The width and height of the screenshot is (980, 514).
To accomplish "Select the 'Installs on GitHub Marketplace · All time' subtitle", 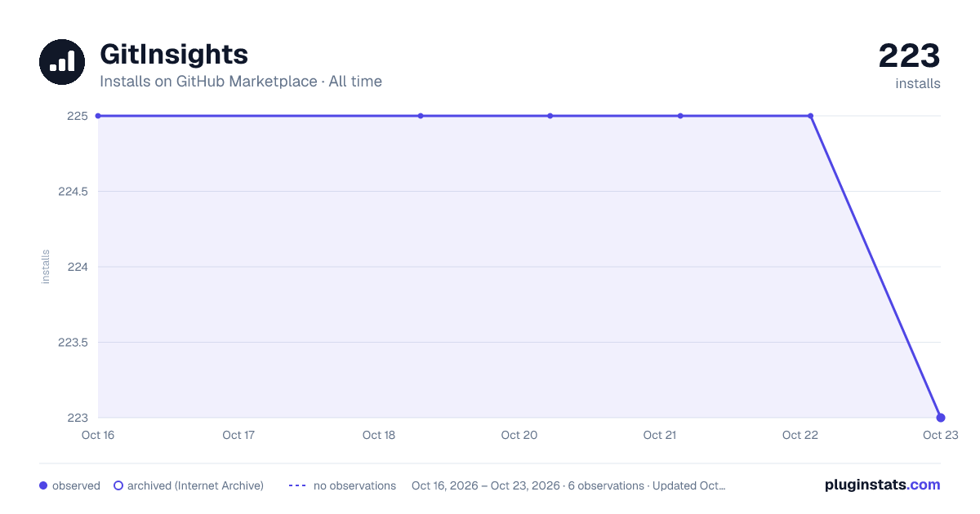I will [241, 82].
